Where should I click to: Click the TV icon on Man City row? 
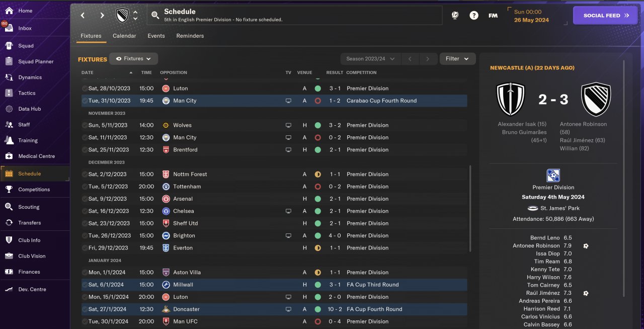(x=288, y=101)
